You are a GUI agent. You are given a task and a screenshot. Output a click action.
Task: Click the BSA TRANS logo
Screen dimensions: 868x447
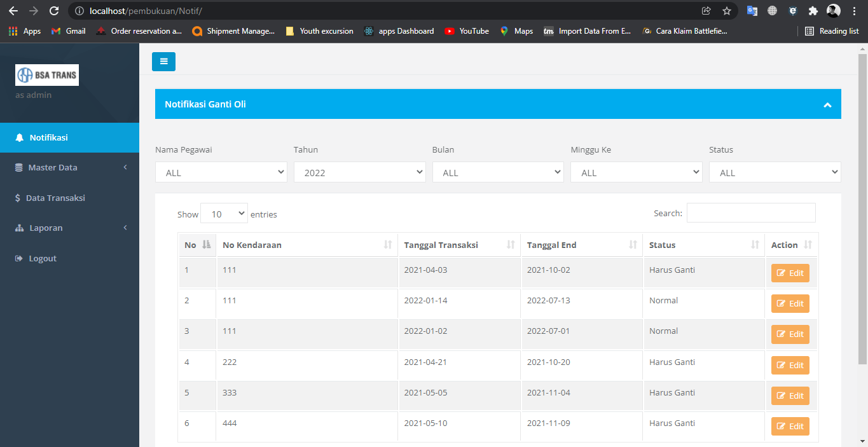(x=47, y=75)
